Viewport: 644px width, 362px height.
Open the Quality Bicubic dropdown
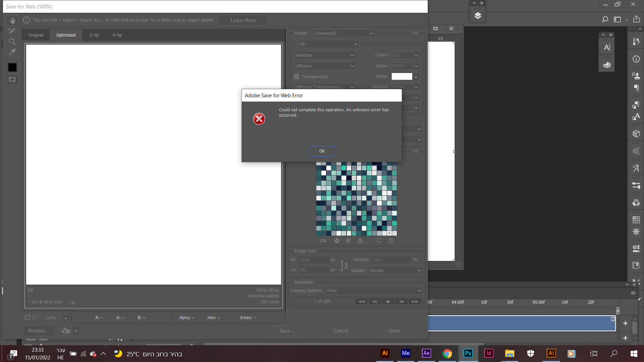(395, 270)
